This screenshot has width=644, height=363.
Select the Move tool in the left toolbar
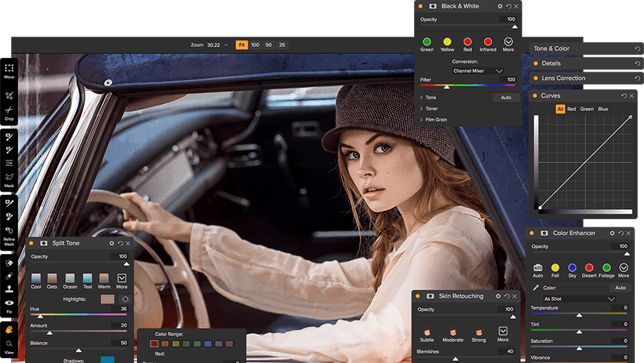point(9,70)
